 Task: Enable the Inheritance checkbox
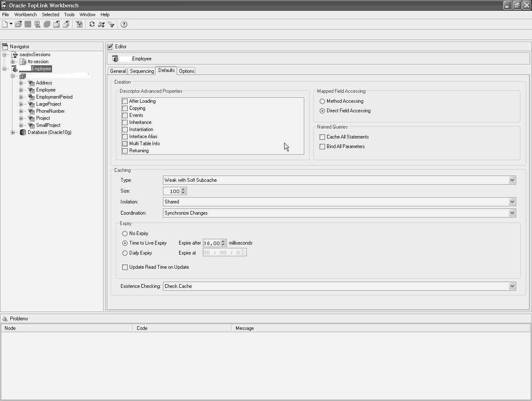pyautogui.click(x=125, y=122)
